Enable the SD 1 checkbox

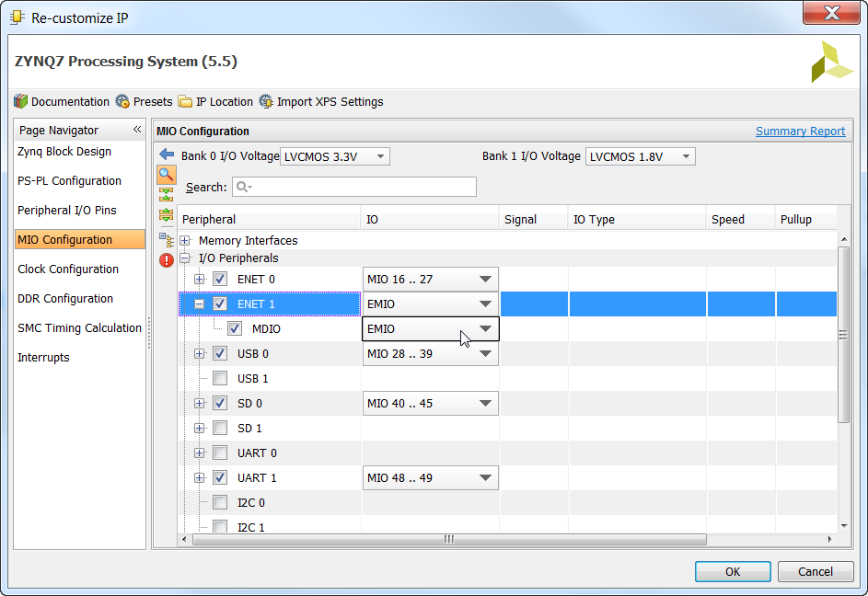point(220,429)
